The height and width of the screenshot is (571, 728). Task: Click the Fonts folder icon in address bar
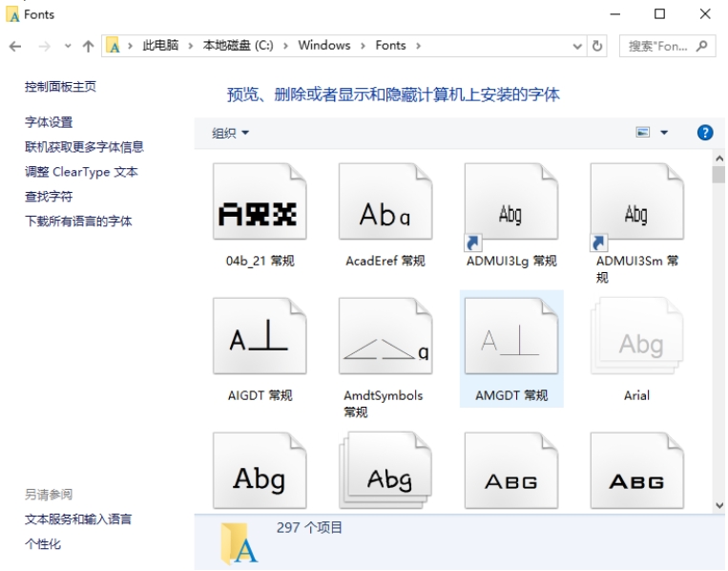[114, 46]
